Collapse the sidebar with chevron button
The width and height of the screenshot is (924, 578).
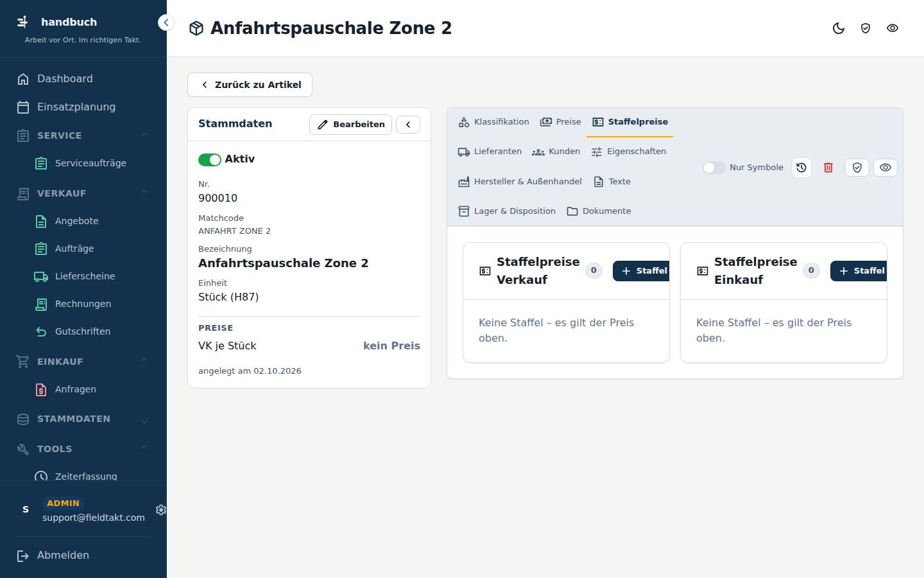point(166,22)
